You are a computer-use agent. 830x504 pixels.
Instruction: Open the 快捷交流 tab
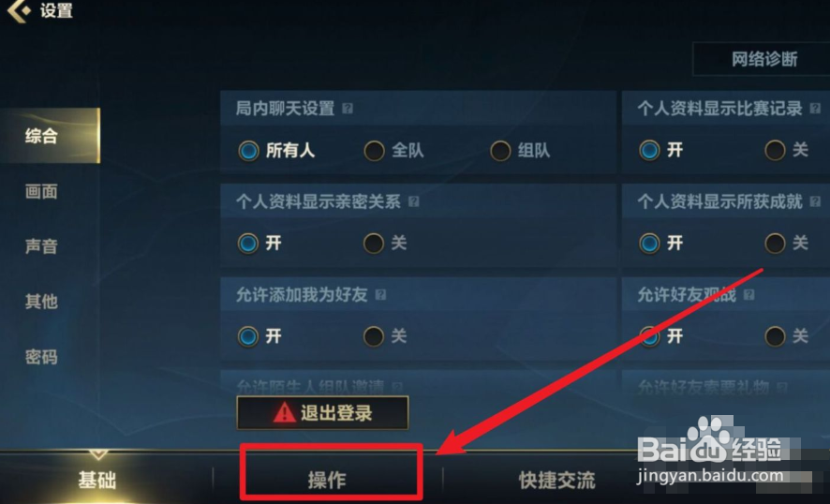click(556, 481)
